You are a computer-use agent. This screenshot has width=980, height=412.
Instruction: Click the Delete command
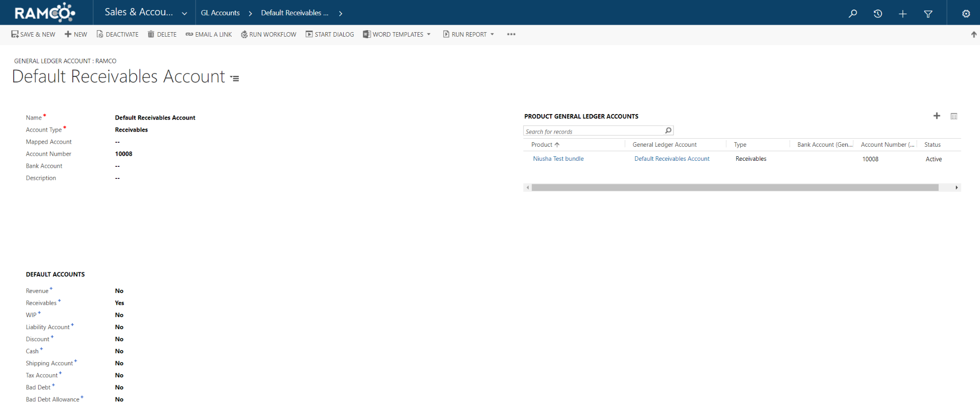click(x=162, y=34)
